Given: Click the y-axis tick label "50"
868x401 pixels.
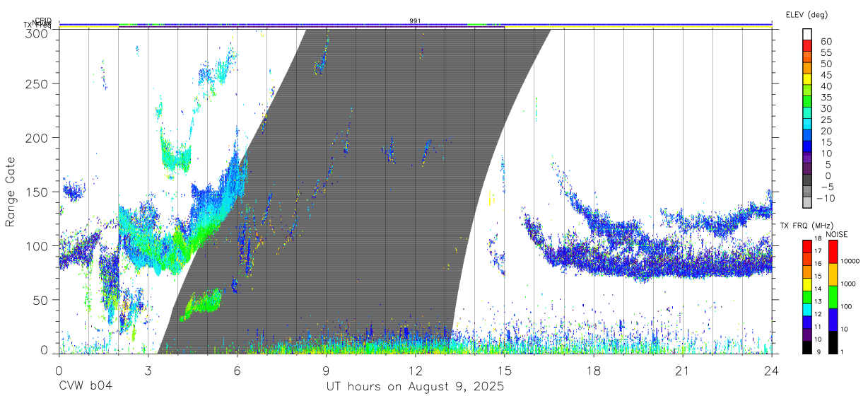Looking at the screenshot, I should point(40,300).
